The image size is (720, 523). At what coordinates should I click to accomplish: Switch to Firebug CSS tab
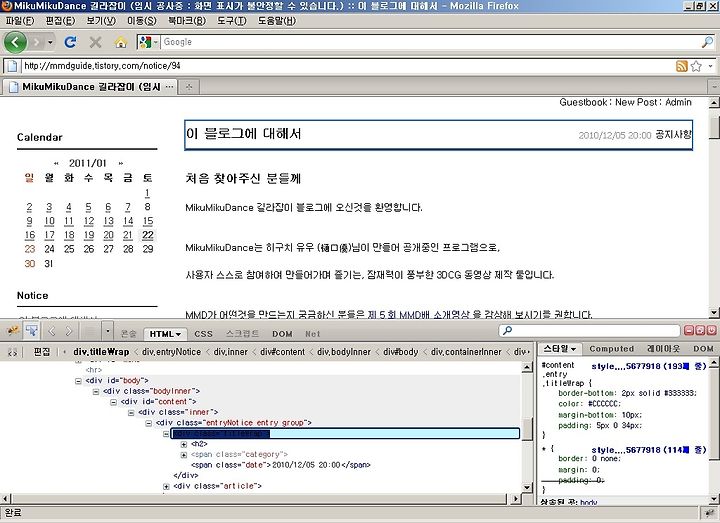click(203, 334)
